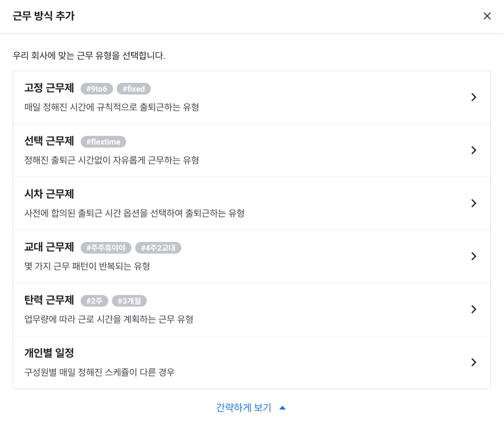Open the 개인별 일정 option title

click(x=49, y=353)
